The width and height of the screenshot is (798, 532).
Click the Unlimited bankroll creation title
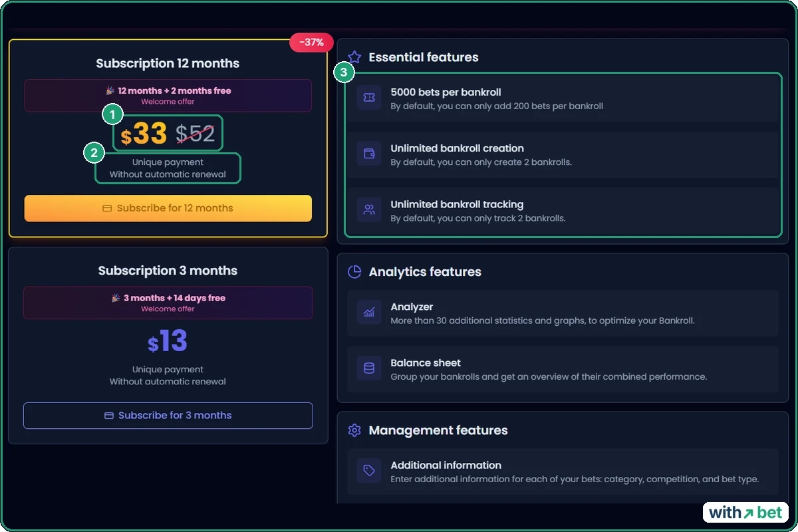tap(457, 148)
